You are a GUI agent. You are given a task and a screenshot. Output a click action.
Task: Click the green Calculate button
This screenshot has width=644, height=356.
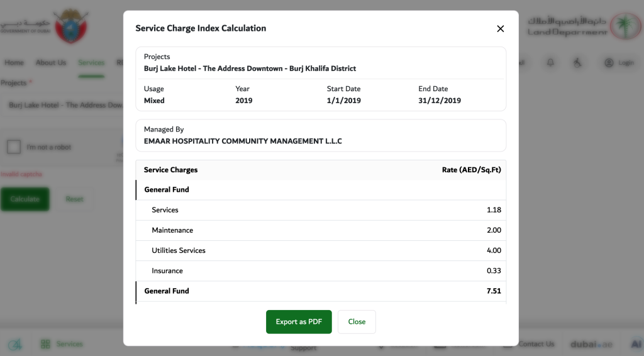coord(25,199)
